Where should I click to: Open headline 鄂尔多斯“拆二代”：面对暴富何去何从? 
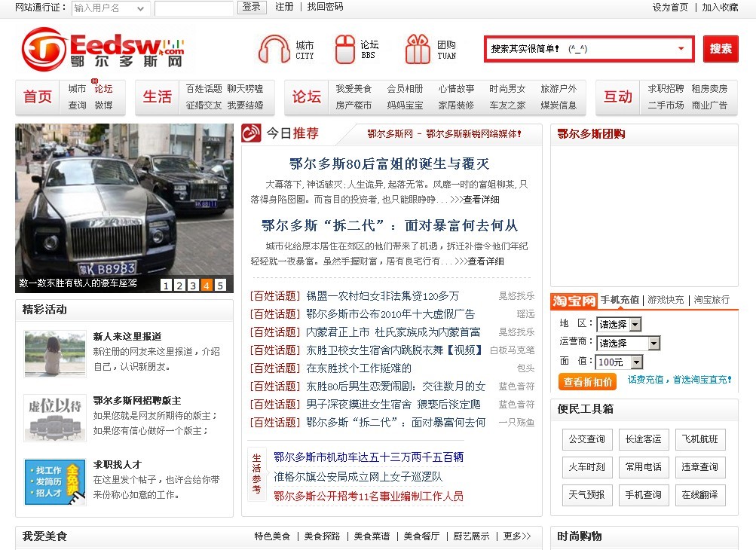390,225
